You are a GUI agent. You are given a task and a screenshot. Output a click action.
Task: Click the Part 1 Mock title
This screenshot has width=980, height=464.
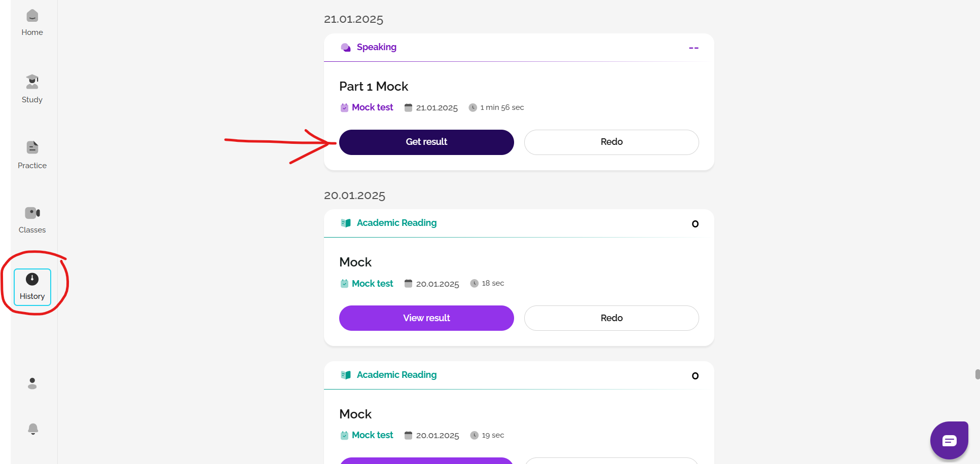click(x=374, y=87)
